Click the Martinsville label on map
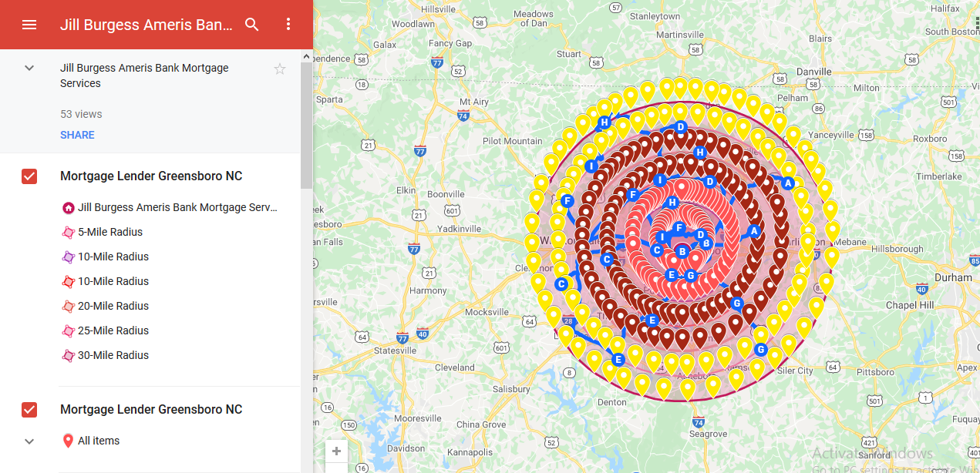The height and width of the screenshot is (473, 980). [x=680, y=35]
